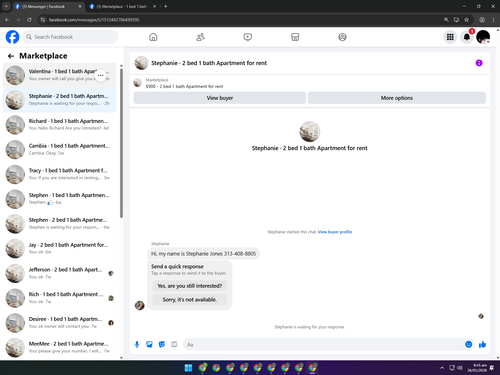Open more options for the Valentina conversation
The width and height of the screenshot is (500, 375).
point(101,75)
